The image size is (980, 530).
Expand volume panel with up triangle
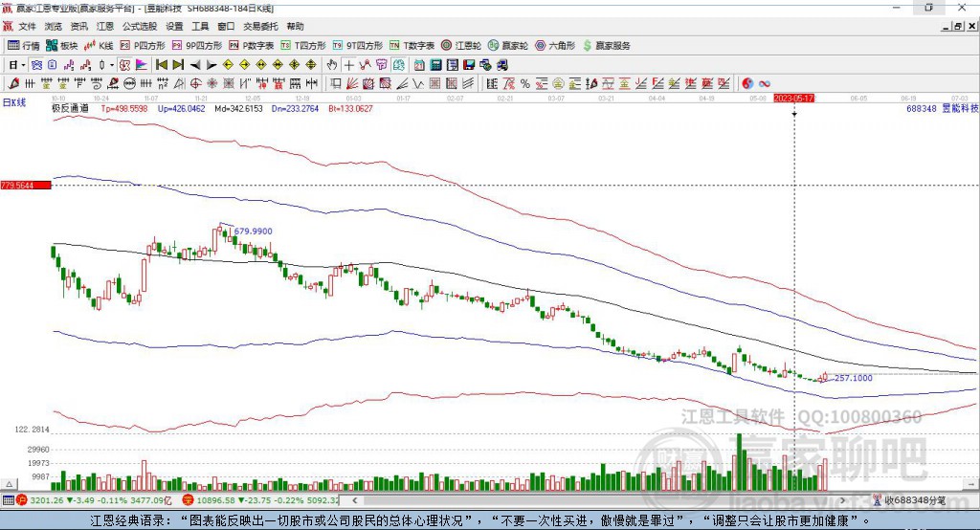pyautogui.click(x=9, y=484)
